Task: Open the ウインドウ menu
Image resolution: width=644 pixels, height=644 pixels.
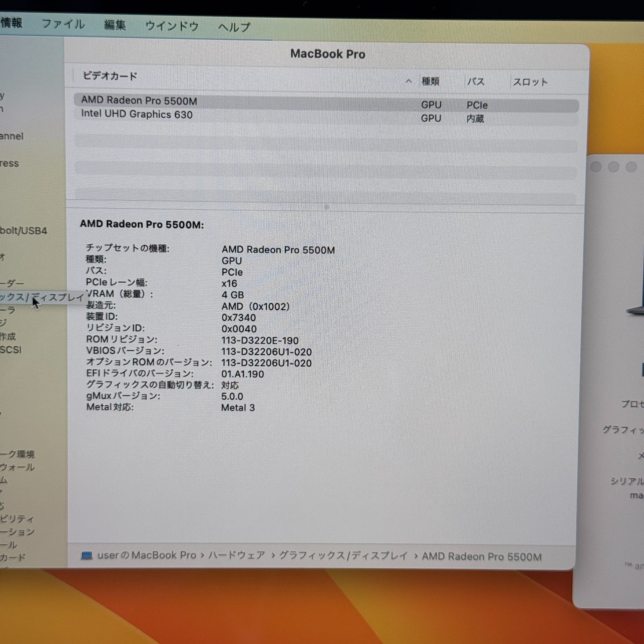Action: tap(172, 27)
